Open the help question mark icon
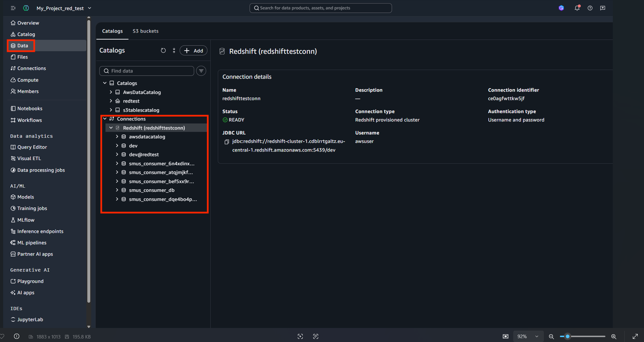The image size is (644, 342). (590, 8)
